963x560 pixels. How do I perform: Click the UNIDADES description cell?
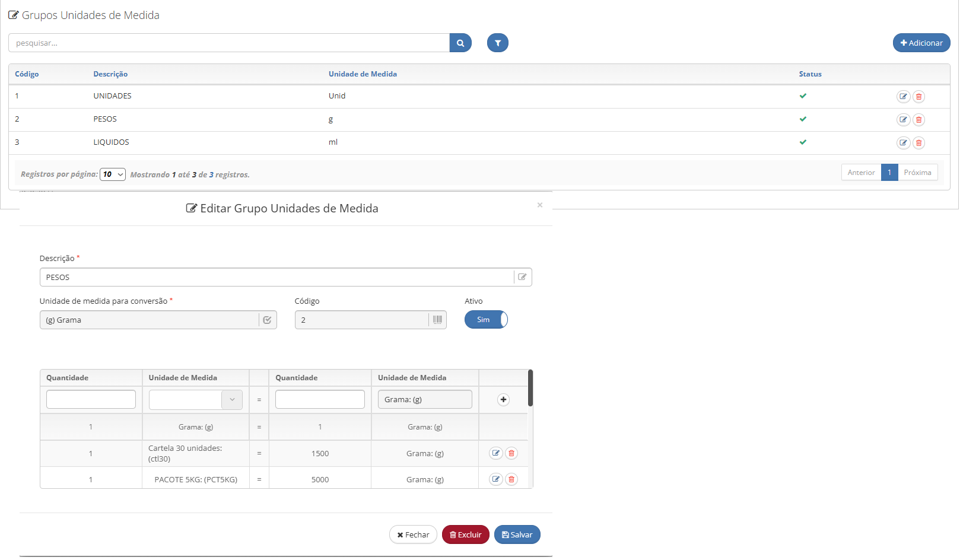click(x=112, y=96)
